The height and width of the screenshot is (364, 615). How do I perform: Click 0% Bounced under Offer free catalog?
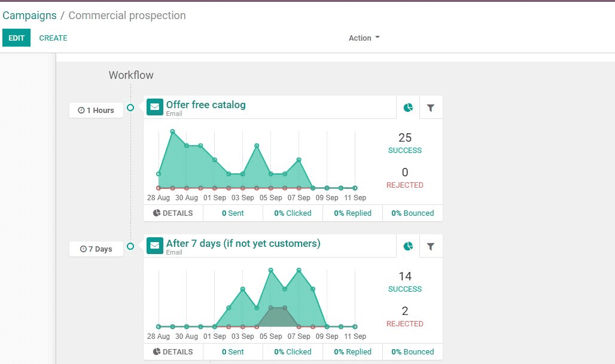click(413, 213)
